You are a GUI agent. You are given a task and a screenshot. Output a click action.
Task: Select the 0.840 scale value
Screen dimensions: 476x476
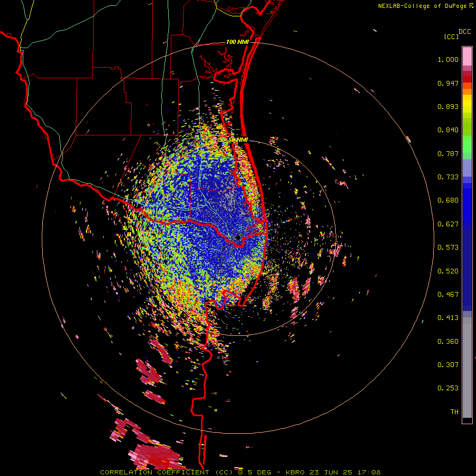tap(448, 130)
